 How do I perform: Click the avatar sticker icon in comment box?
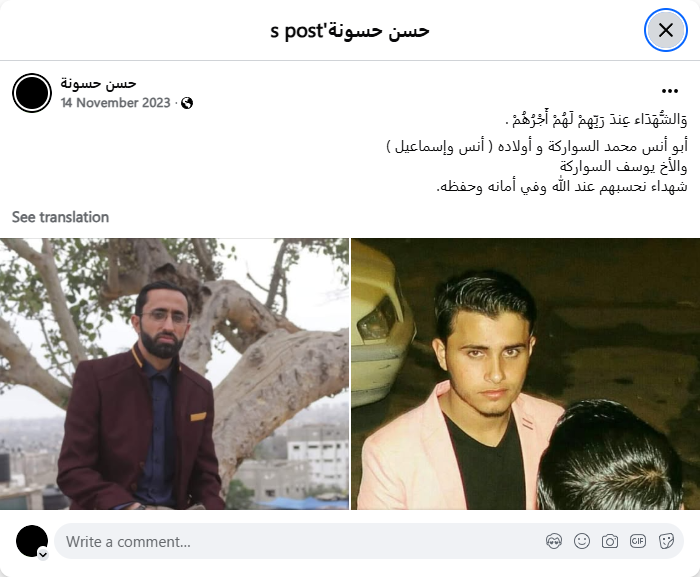pos(554,541)
